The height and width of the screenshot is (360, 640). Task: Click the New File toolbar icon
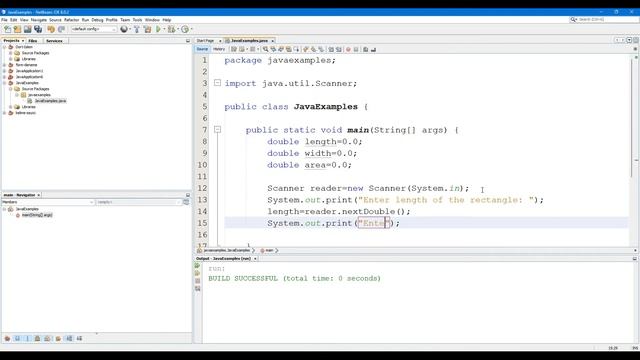(7, 29)
